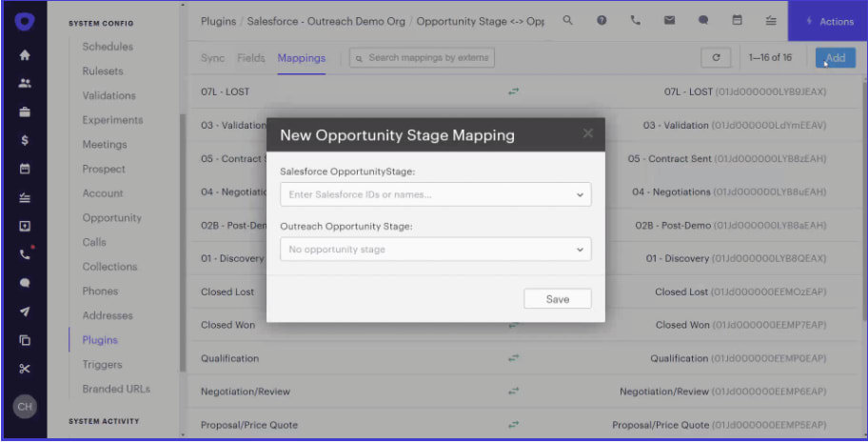Screen dimensions: 868x443
Task: Open the Tasks checklist icon in left rail
Action: point(25,197)
